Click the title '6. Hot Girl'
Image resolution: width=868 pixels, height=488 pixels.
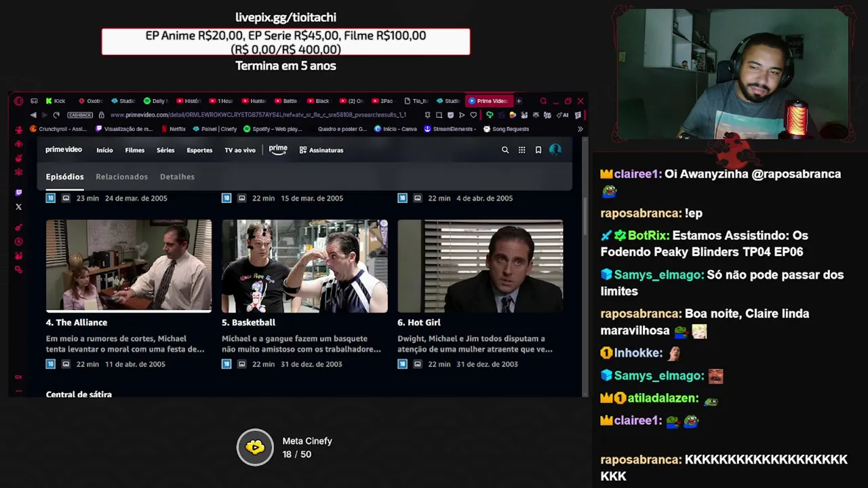click(x=419, y=323)
